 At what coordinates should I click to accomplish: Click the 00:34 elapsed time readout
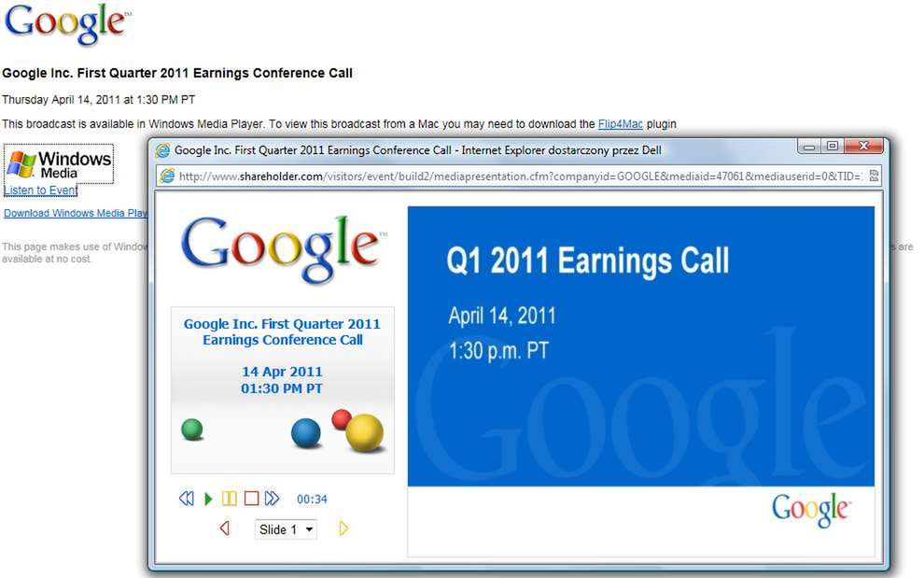312,500
